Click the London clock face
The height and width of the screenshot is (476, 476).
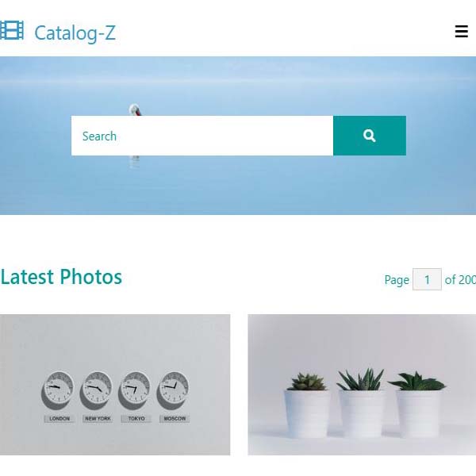point(59,387)
